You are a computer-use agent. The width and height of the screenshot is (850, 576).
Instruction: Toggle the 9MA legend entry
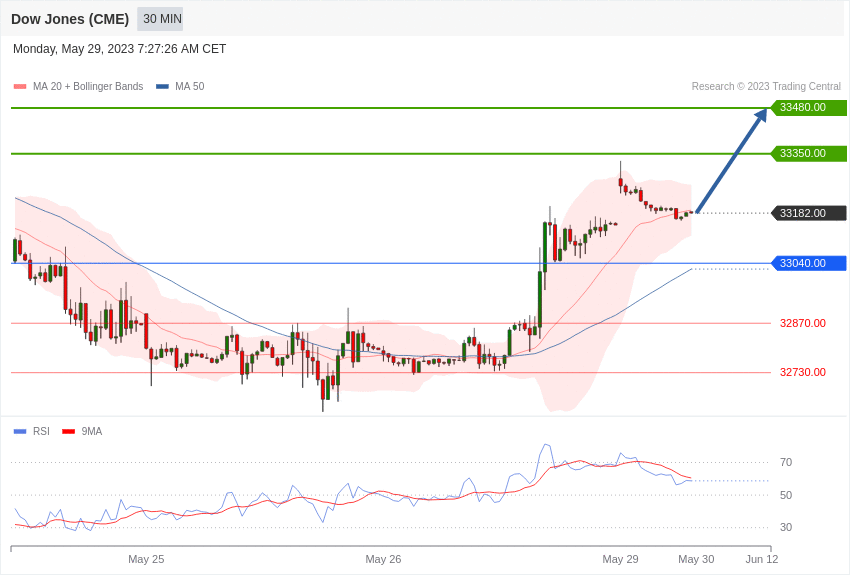tap(82, 431)
